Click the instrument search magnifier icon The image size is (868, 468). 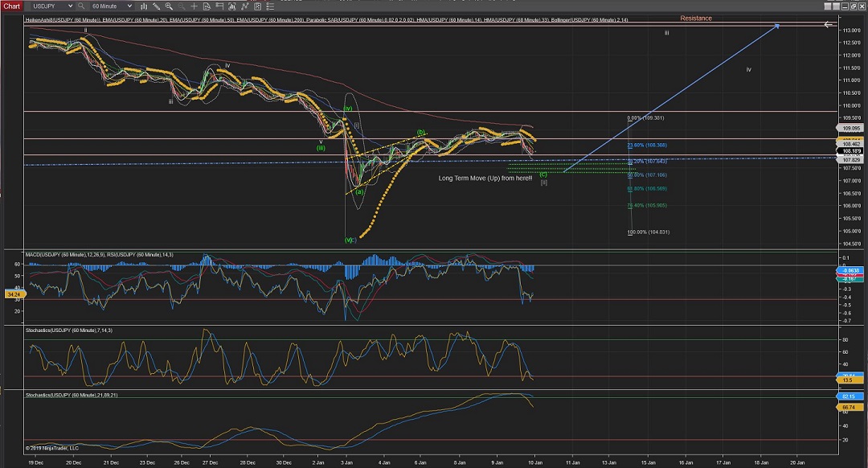tap(82, 6)
